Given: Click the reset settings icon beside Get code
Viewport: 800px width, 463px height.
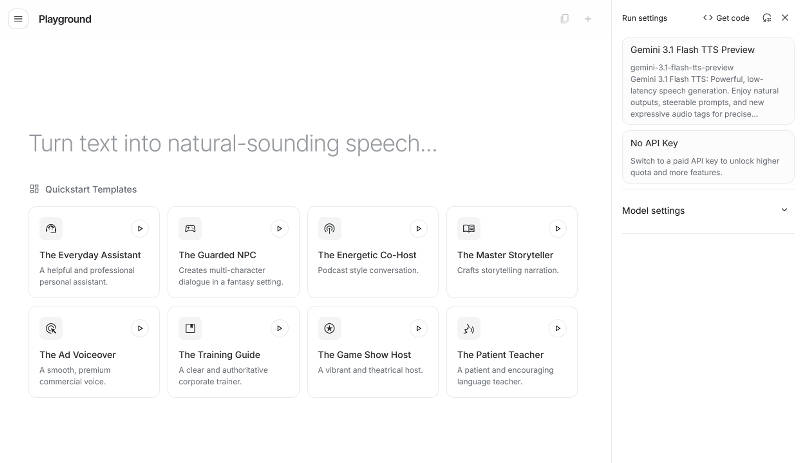Looking at the screenshot, I should 767,18.
